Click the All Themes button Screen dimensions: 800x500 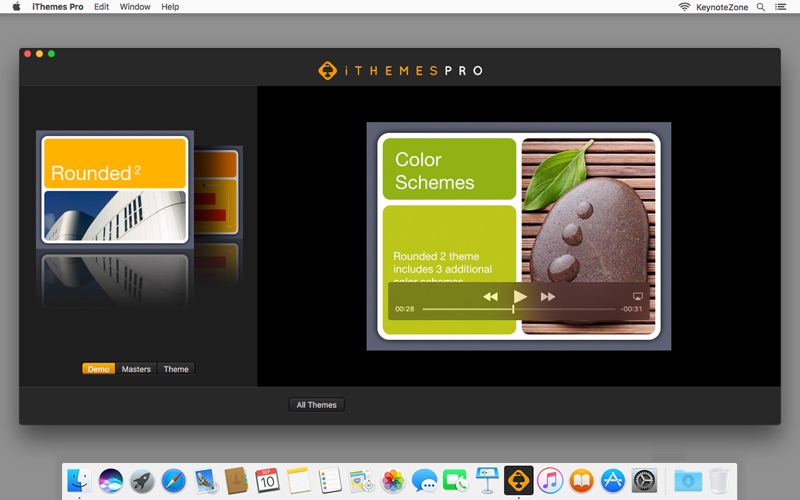[x=316, y=405]
